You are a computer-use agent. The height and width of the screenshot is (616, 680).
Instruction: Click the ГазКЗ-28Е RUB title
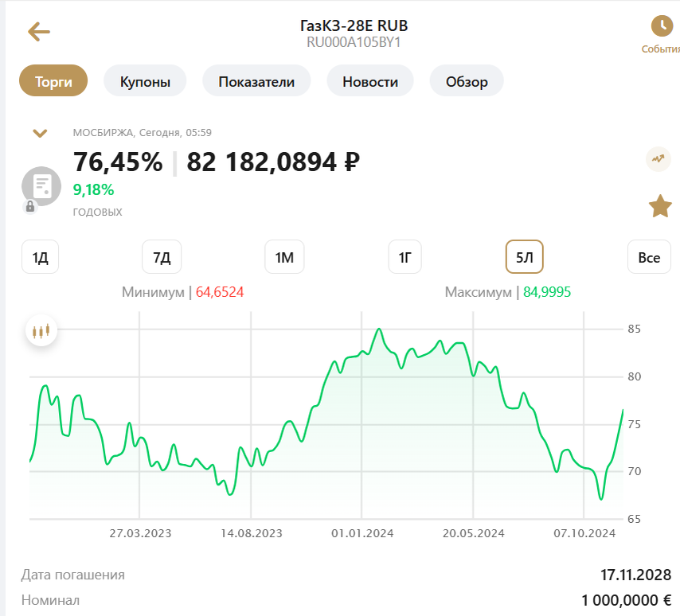click(x=354, y=25)
